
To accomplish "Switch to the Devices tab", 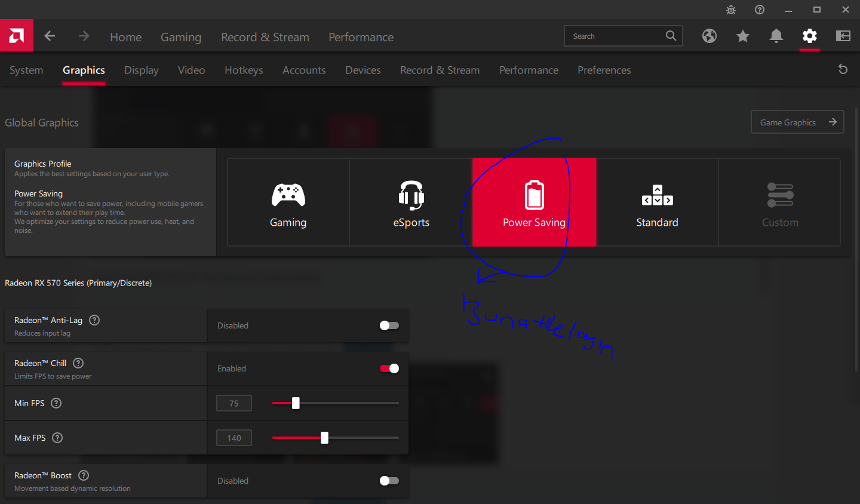I will (363, 70).
